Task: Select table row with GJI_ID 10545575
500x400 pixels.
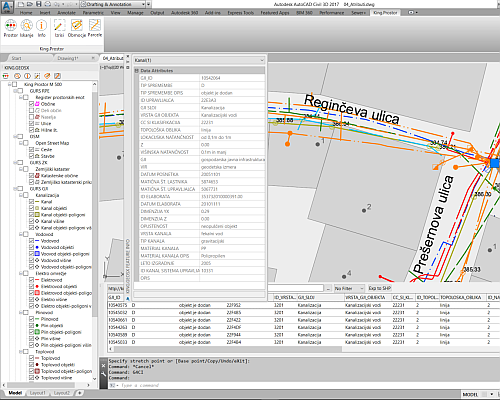Action: pos(303,305)
